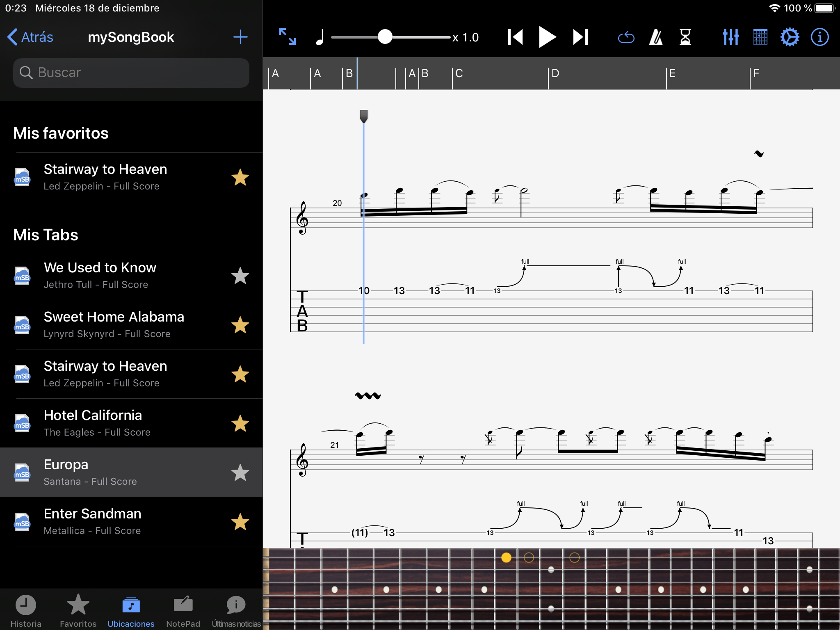Screen dimensions: 840x630
Task: Click tempo speed slider handle
Action: [x=385, y=37]
